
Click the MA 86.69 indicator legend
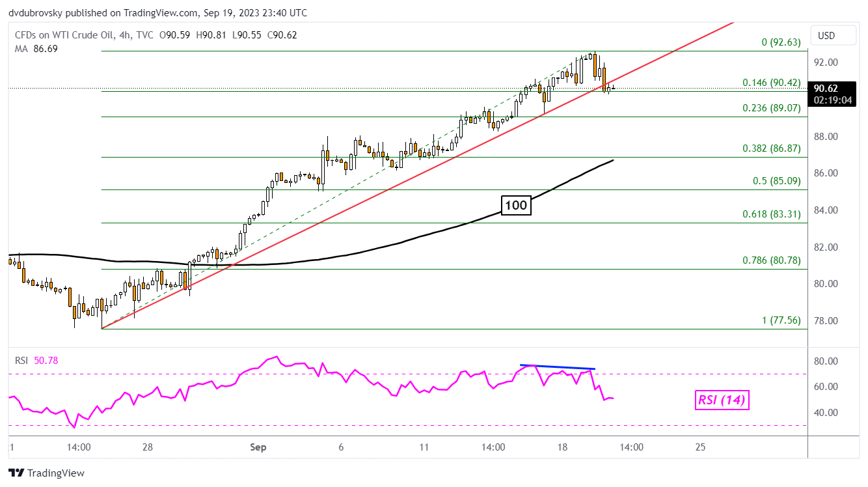click(36, 48)
